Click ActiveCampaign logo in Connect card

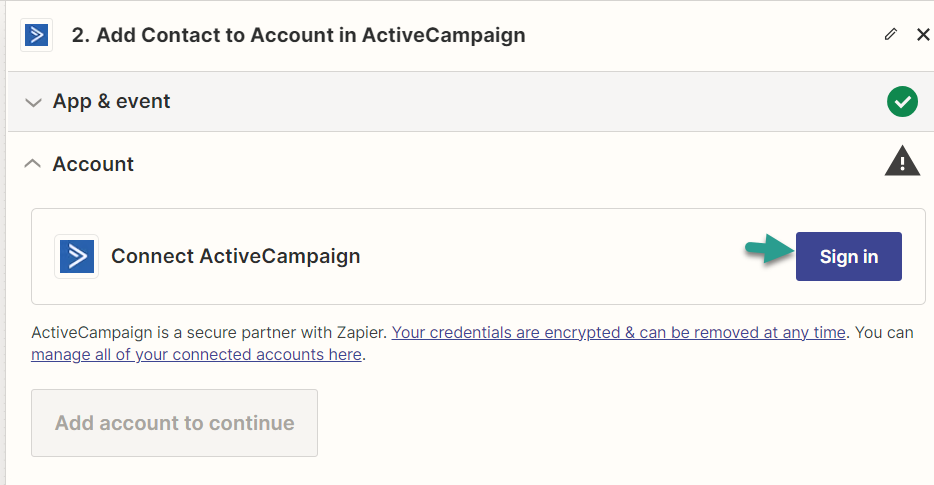tap(77, 256)
